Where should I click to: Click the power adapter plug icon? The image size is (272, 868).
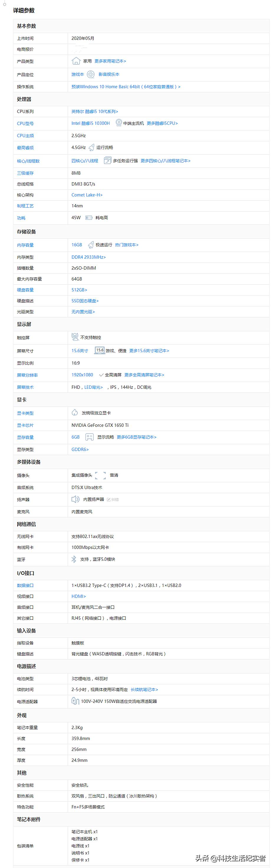pyautogui.click(x=75, y=701)
